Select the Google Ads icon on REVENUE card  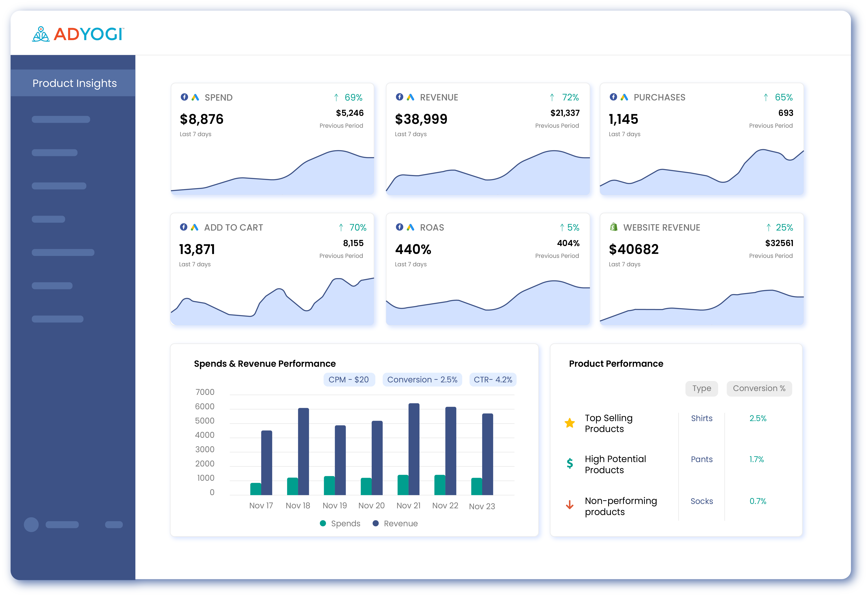coord(410,97)
